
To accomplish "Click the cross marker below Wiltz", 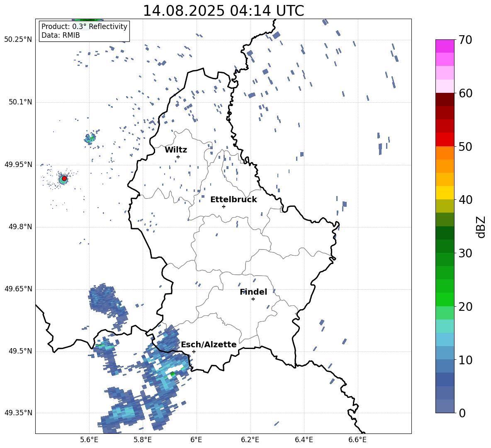I will pyautogui.click(x=178, y=157).
